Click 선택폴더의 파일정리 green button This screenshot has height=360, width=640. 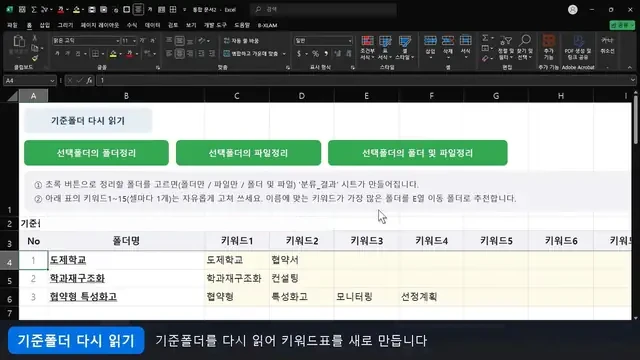(248, 153)
